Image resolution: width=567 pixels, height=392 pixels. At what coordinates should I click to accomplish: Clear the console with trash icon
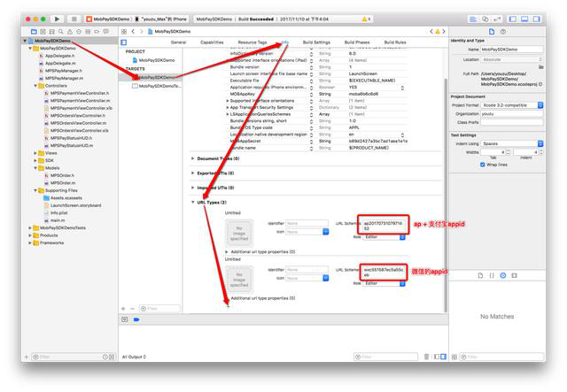coord(426,357)
